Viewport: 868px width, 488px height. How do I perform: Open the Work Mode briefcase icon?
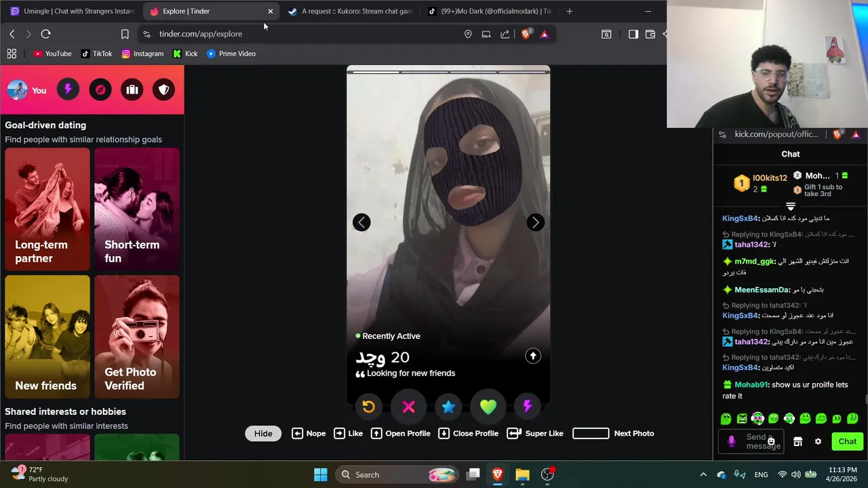pos(132,89)
